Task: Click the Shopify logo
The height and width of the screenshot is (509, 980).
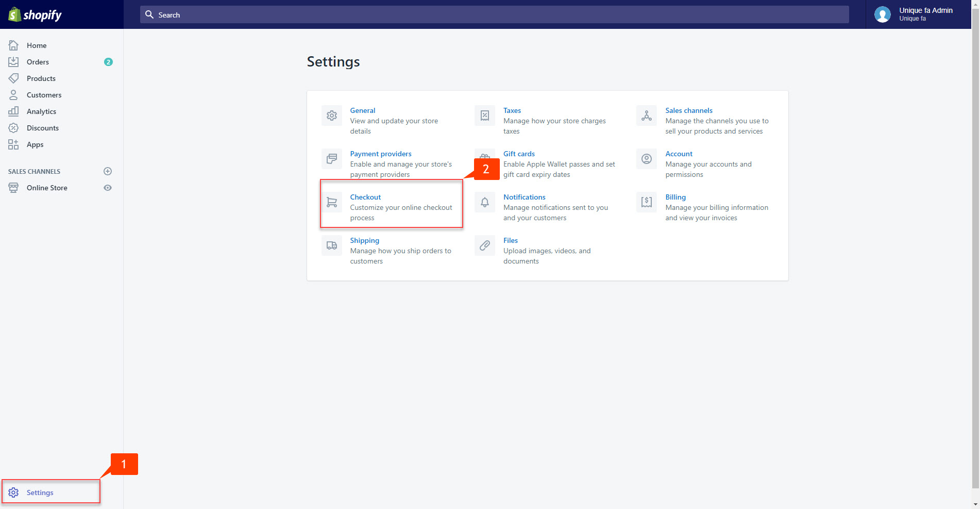Action: pyautogui.click(x=35, y=14)
